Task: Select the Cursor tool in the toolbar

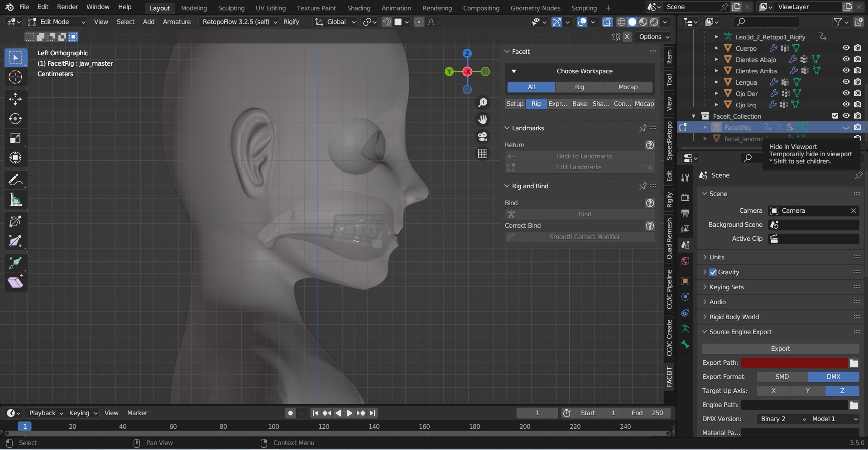Action: click(15, 77)
